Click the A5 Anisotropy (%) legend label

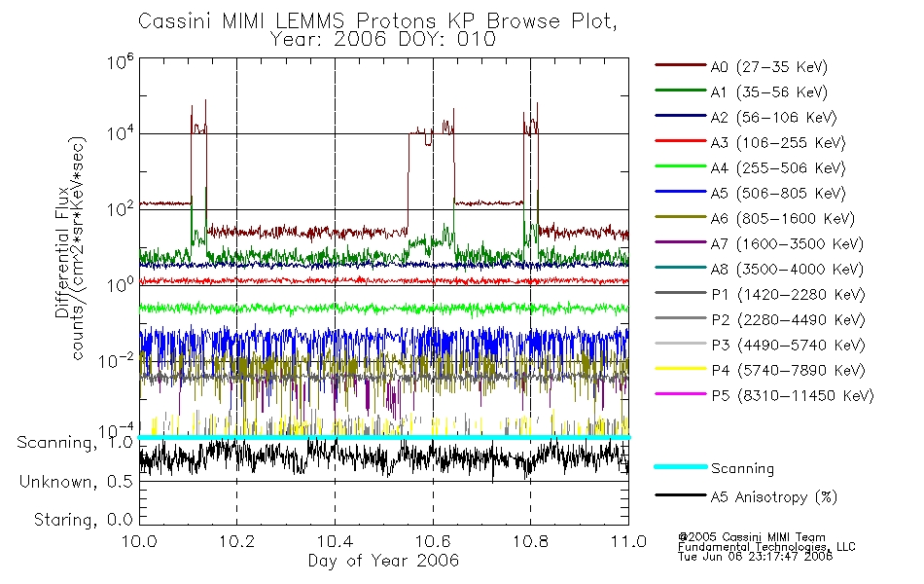point(774,497)
